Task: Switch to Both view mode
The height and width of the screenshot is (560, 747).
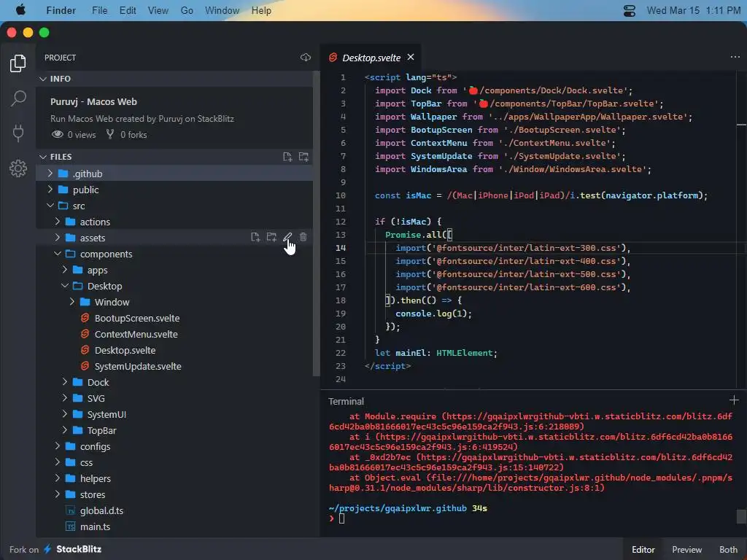Action: tap(728, 550)
